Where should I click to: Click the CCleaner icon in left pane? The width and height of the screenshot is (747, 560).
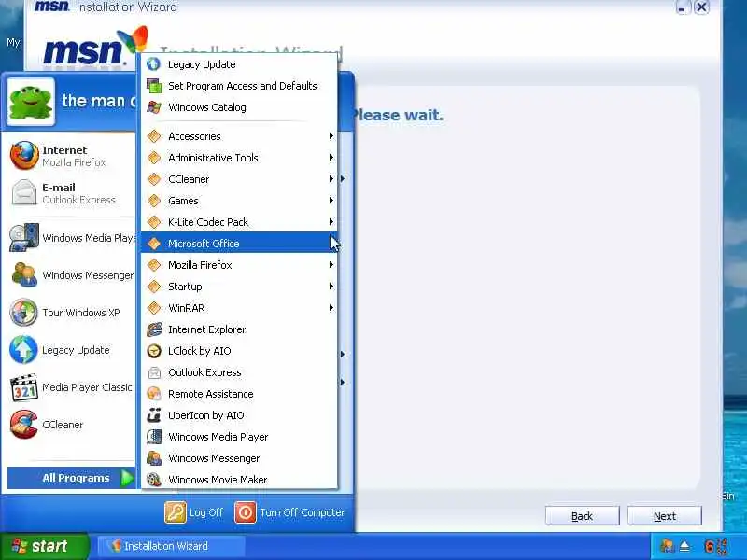24,425
